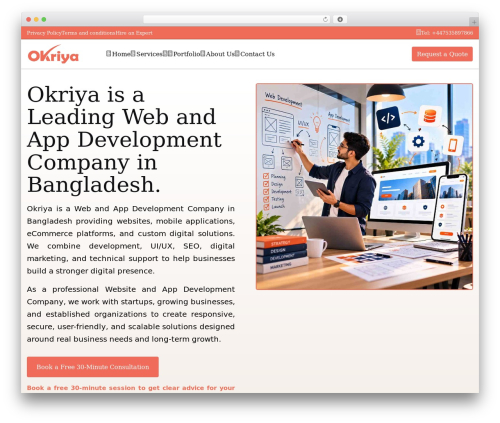Screen dimensions: 500x423
Task: Click paragraph starting 'As a professional Website'
Action: (x=131, y=314)
